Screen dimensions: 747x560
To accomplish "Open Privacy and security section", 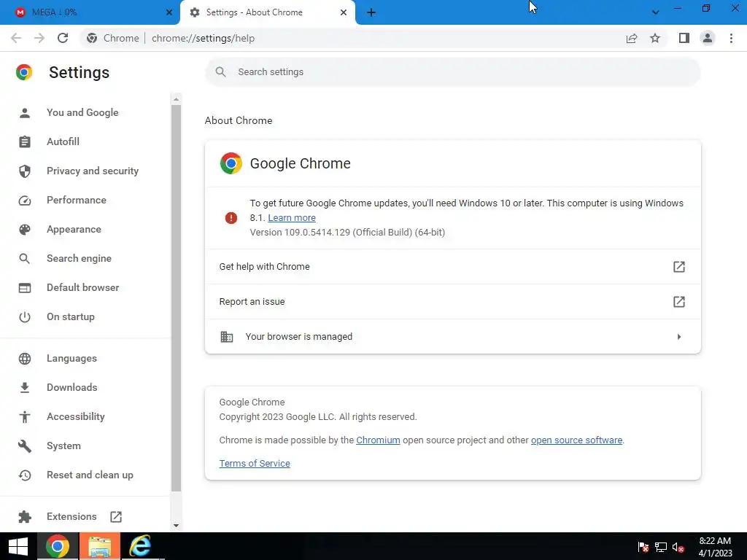I will pos(93,171).
